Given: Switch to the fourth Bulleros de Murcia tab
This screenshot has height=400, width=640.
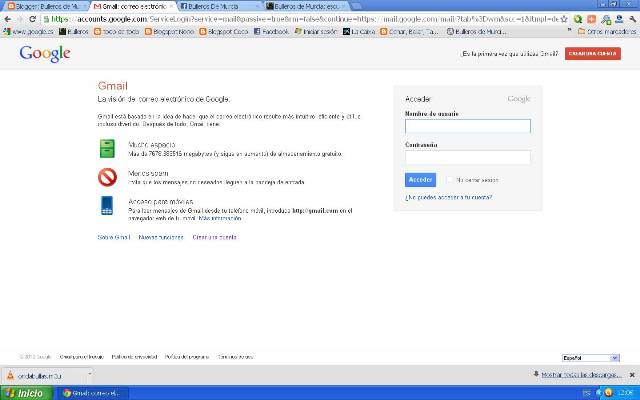Looking at the screenshot, I should click(306, 6).
